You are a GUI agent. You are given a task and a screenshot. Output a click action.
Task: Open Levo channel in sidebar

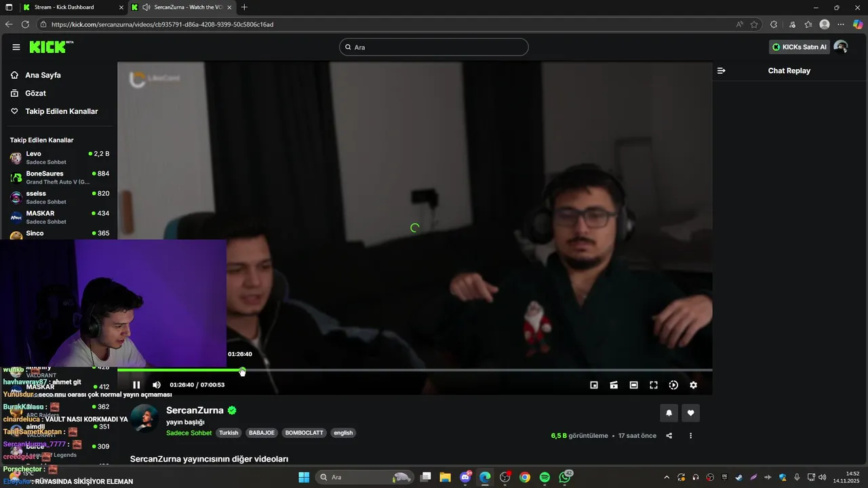coord(59,157)
